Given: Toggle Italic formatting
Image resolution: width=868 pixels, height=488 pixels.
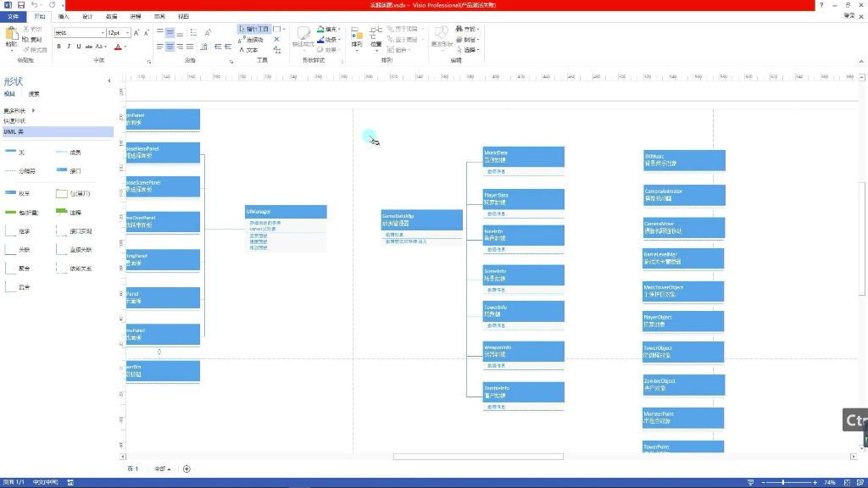Looking at the screenshot, I should click(70, 47).
